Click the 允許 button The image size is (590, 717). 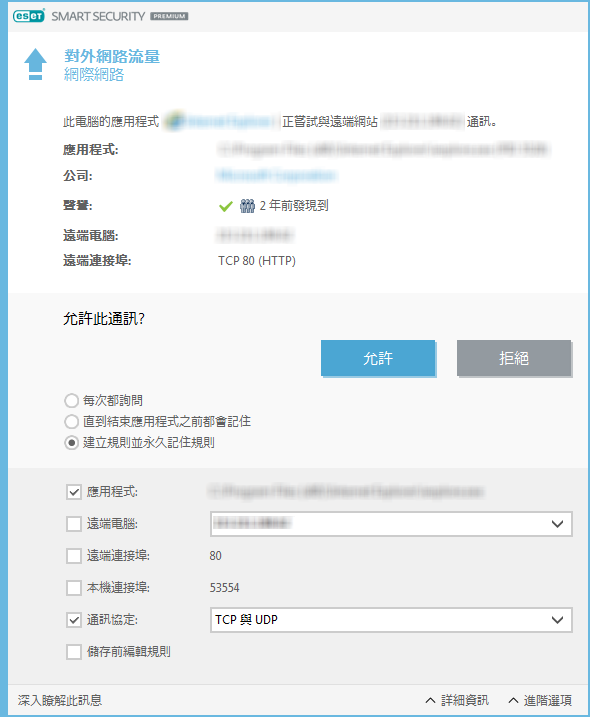pos(378,358)
